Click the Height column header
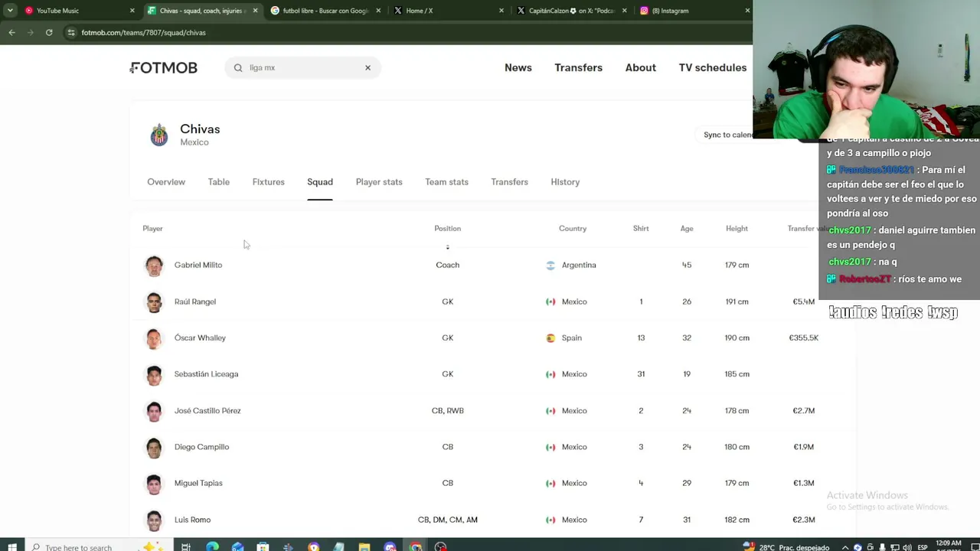This screenshot has height=551, width=980. tap(737, 228)
